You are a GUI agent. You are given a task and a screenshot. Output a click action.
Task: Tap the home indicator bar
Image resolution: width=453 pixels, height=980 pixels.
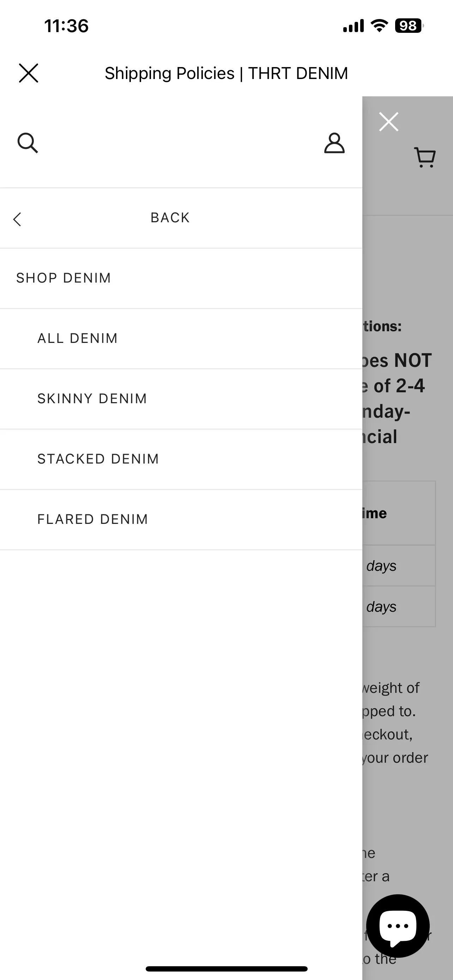226,969
